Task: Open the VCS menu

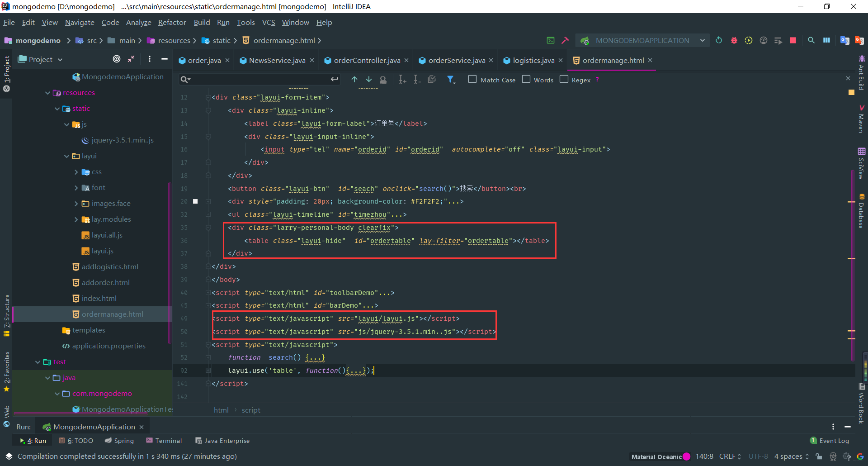Action: point(269,22)
